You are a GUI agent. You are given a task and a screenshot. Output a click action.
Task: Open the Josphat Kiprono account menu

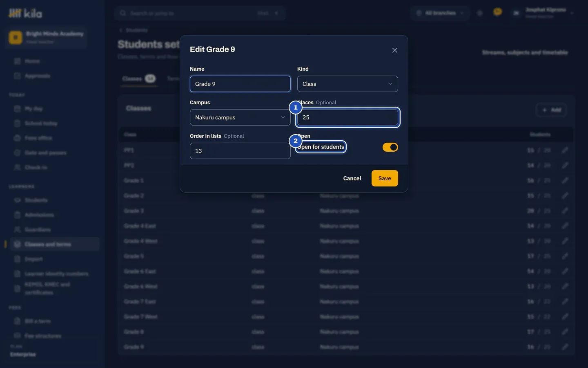pyautogui.click(x=543, y=13)
